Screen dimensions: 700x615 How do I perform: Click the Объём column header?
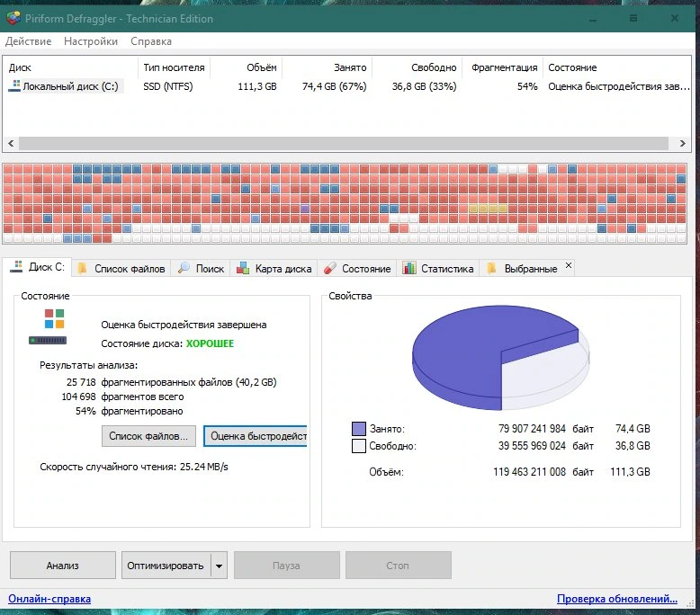pos(246,67)
